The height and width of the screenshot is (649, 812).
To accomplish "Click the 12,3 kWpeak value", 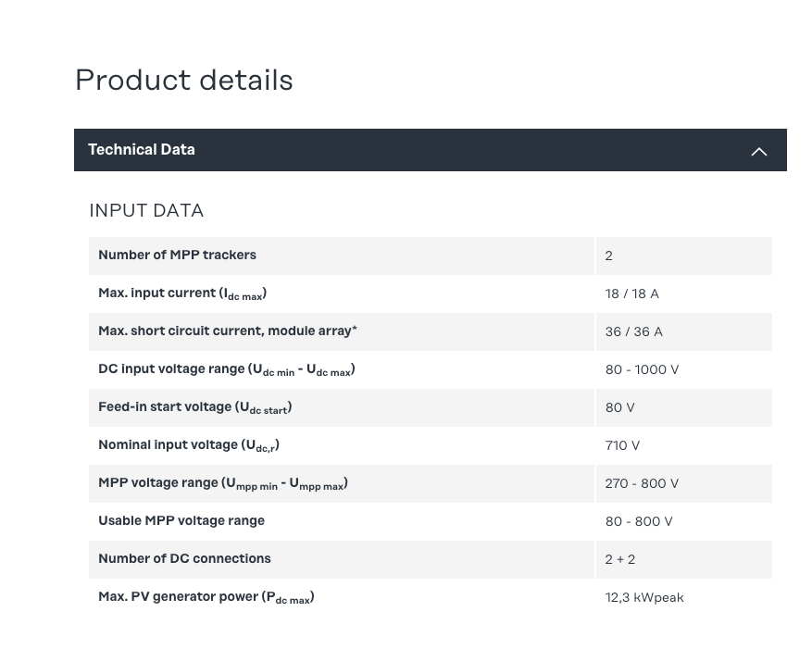I will (644, 597).
